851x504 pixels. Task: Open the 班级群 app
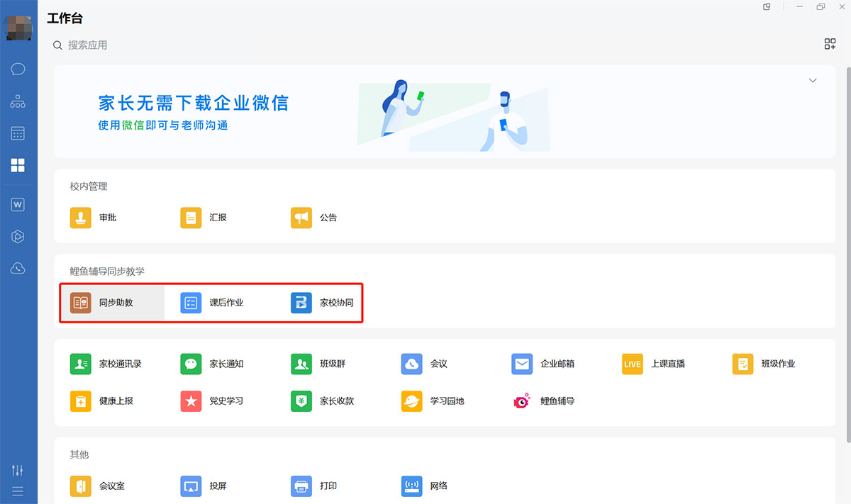pyautogui.click(x=318, y=364)
